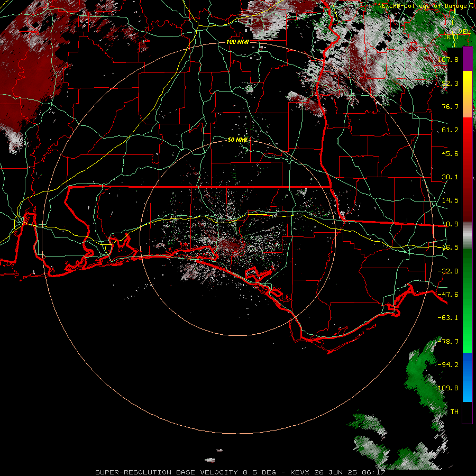Select the 92.3 scale value
This screenshot has width=476, height=476.
click(450, 83)
